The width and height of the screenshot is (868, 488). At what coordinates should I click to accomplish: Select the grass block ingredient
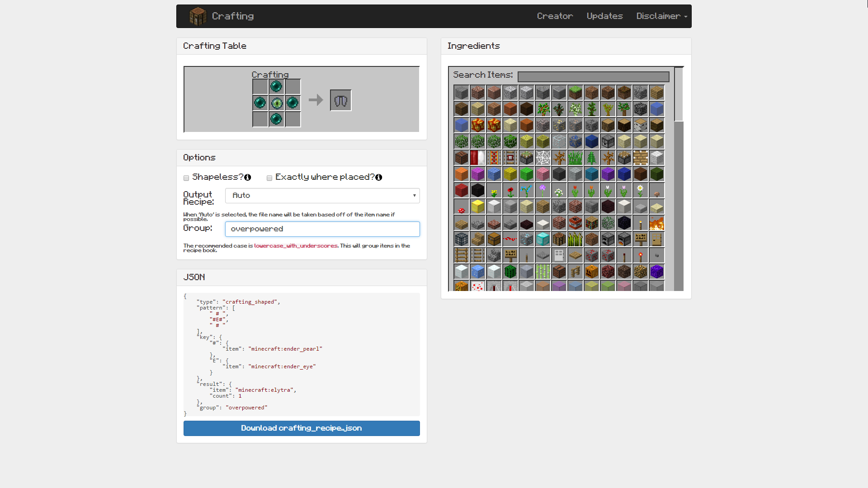coord(575,93)
